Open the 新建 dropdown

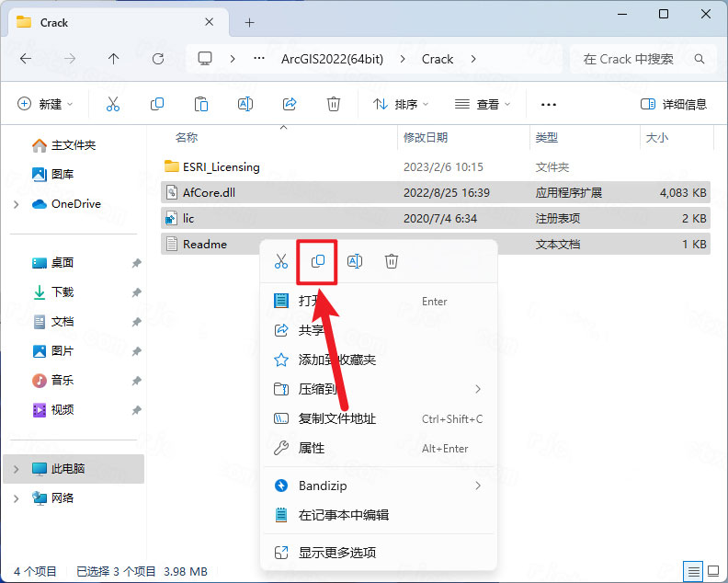(45, 104)
